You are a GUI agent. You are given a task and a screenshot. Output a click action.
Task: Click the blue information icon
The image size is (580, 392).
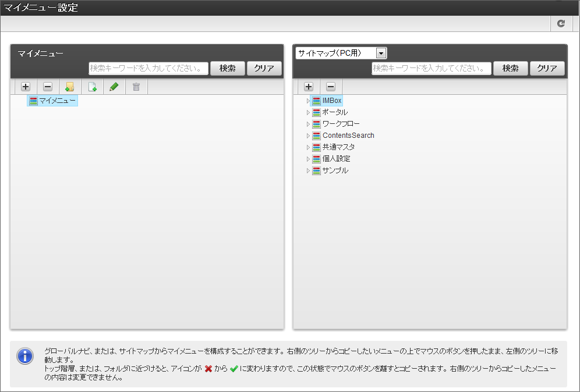[x=25, y=356]
